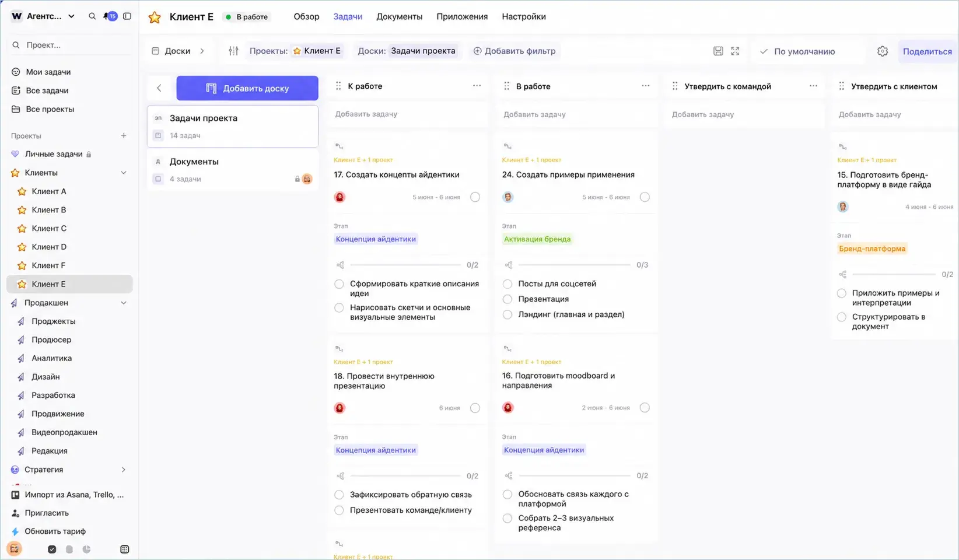Open the Приложения tab

click(462, 16)
